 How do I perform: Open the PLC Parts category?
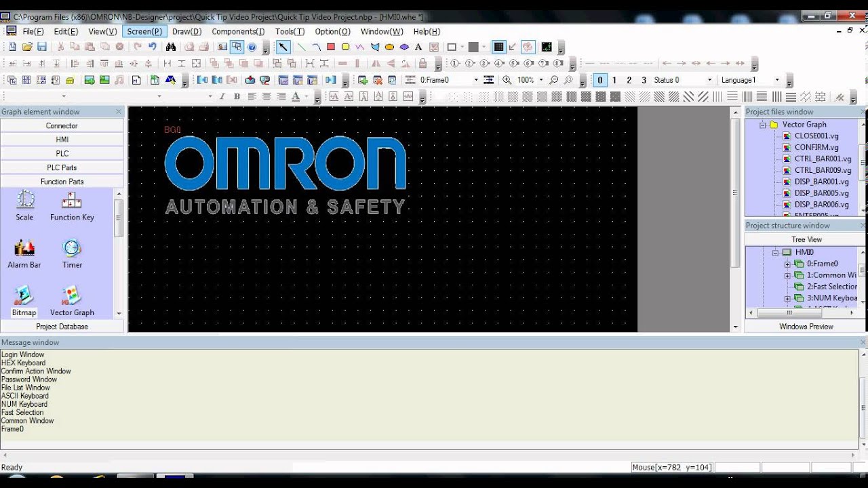coord(62,167)
